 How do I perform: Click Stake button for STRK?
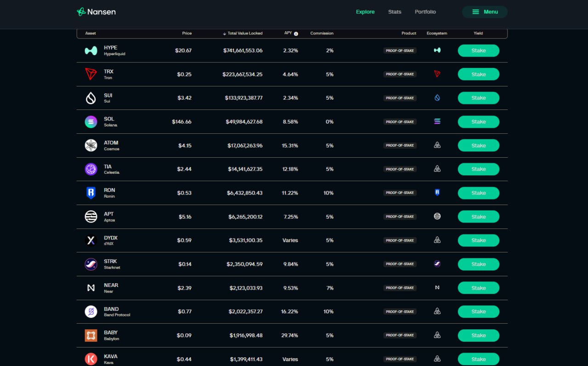click(479, 264)
